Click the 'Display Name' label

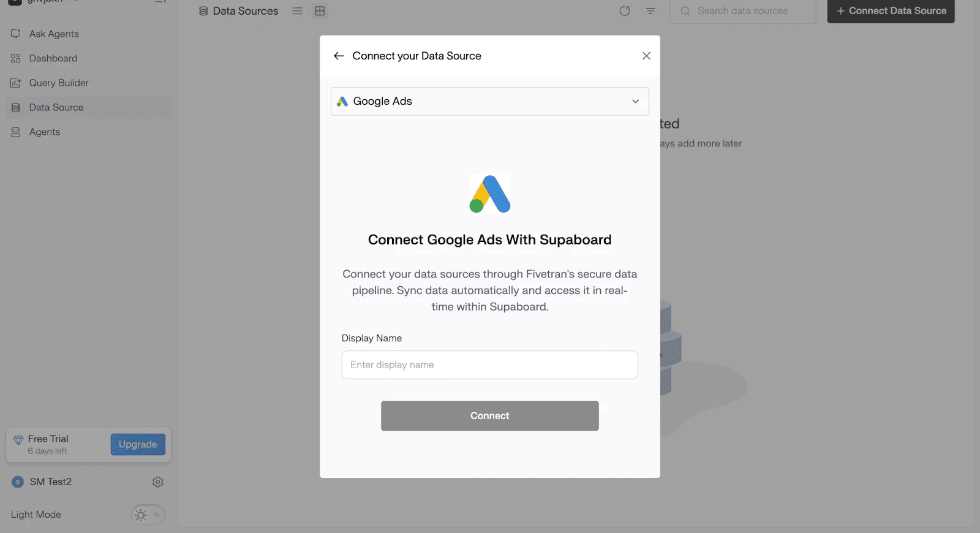click(372, 338)
